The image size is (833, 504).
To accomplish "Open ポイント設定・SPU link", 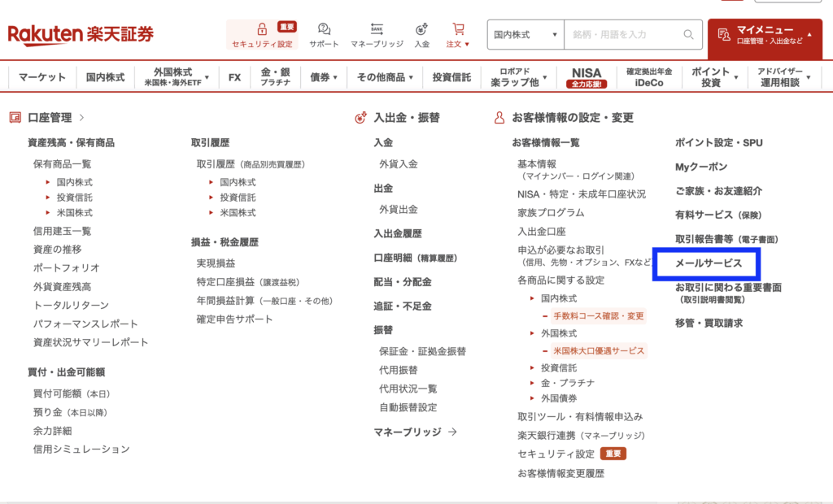I will coord(719,143).
